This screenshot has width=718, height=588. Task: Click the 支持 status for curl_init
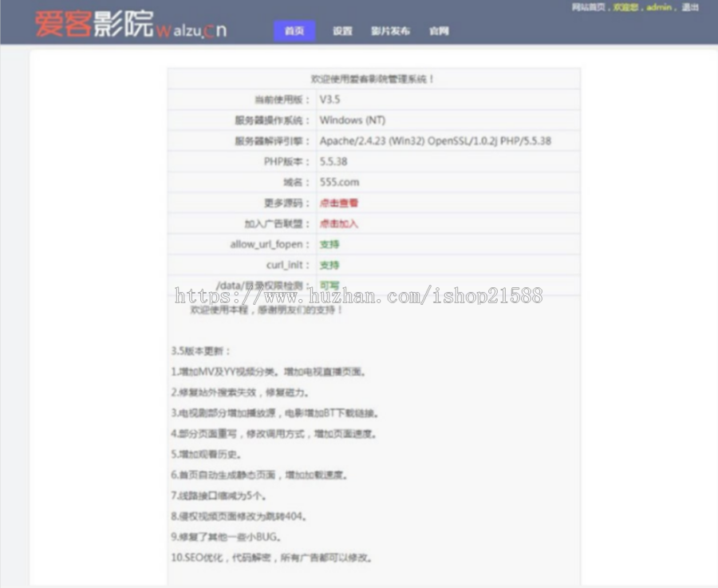click(328, 265)
